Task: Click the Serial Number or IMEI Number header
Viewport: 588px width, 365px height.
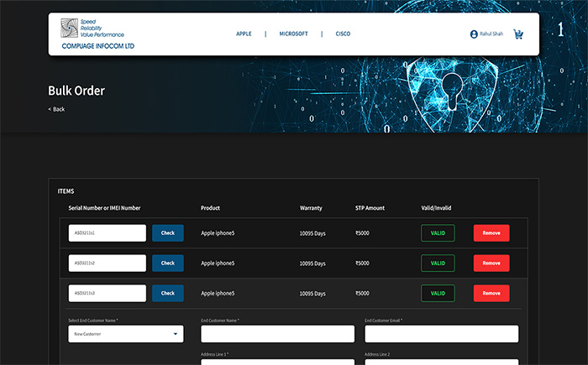Action: pos(104,208)
